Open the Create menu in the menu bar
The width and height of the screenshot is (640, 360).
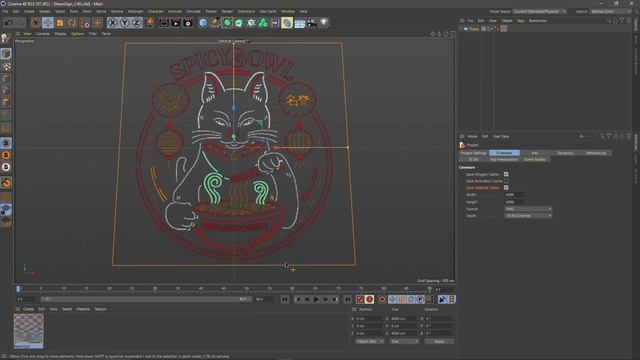coord(29,11)
